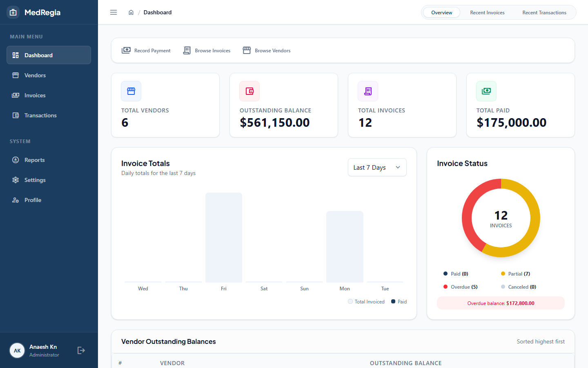Click the dropdown chevron arrow
Image resolution: width=588 pixels, height=368 pixels.
[x=398, y=167]
